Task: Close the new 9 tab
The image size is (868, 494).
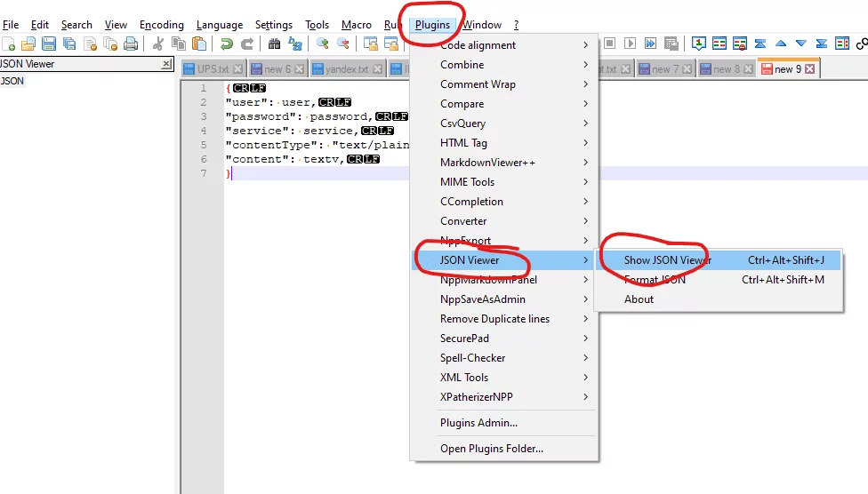Action: [x=810, y=69]
